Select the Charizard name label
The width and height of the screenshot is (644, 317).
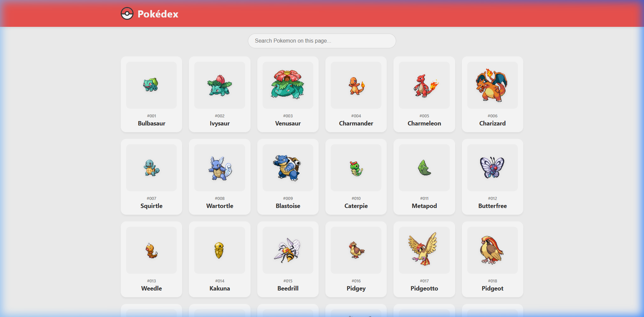492,123
